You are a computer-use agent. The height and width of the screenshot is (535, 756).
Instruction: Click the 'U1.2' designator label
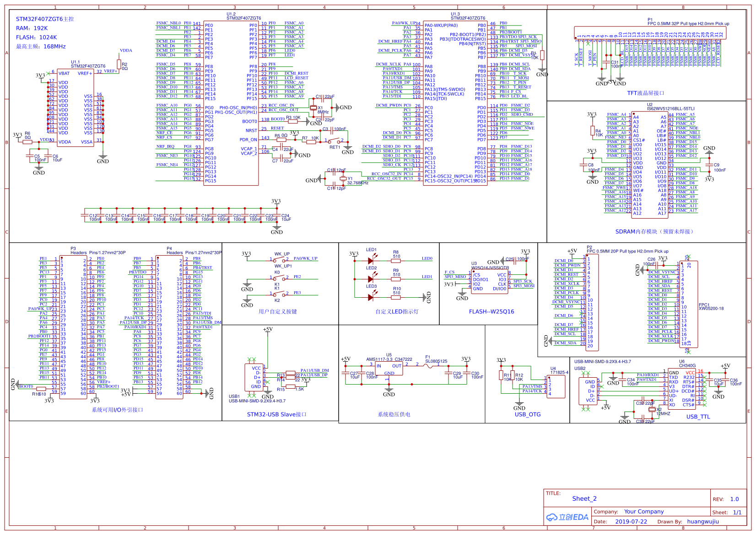click(x=231, y=14)
